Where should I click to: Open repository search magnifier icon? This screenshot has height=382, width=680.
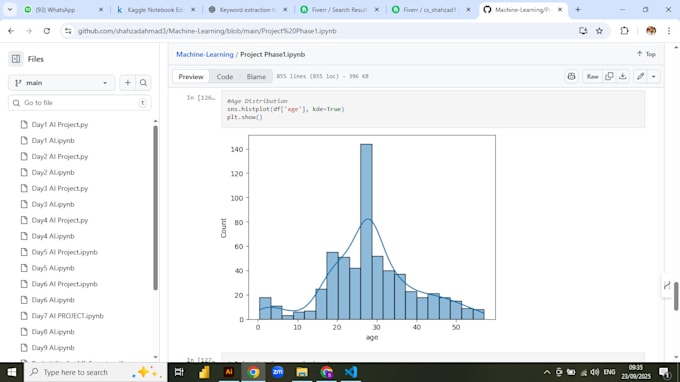(x=143, y=83)
